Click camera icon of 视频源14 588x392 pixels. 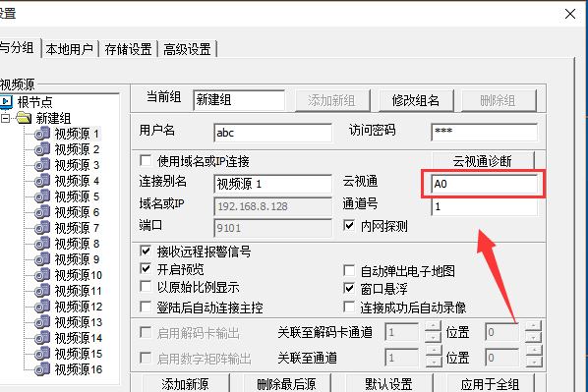(42, 338)
